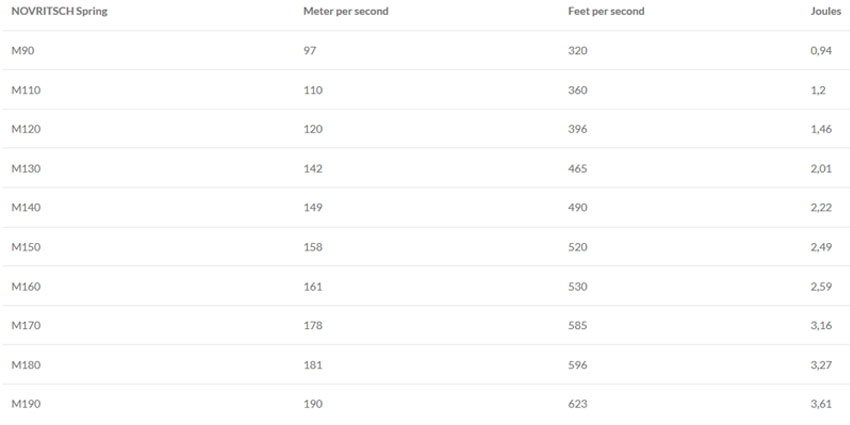The width and height of the screenshot is (850, 425).
Task: Select the M170 spring row label
Action: 26,326
